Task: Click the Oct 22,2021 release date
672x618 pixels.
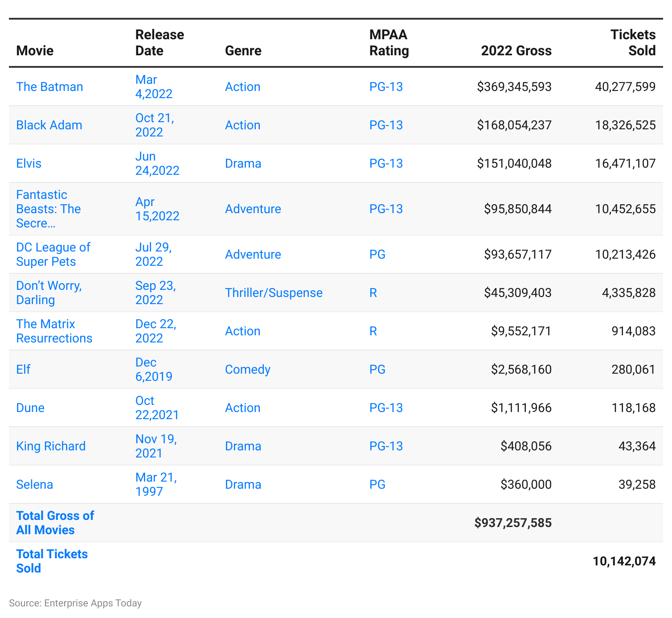Action: (x=157, y=408)
